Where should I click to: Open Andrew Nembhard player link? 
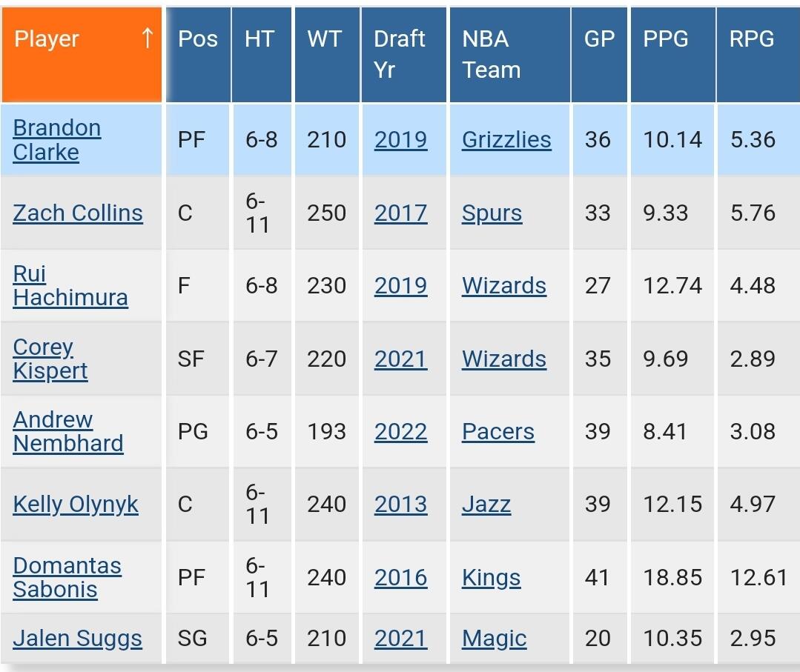click(x=68, y=432)
